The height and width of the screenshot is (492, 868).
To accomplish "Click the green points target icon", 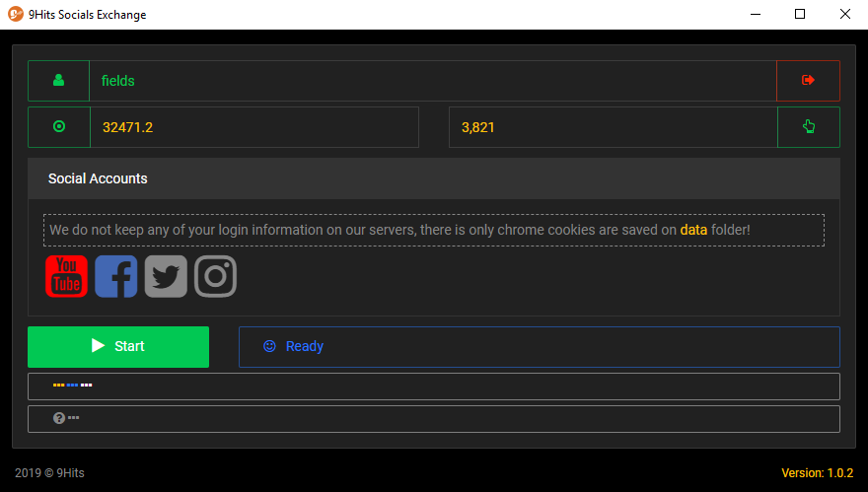I will [x=58, y=127].
